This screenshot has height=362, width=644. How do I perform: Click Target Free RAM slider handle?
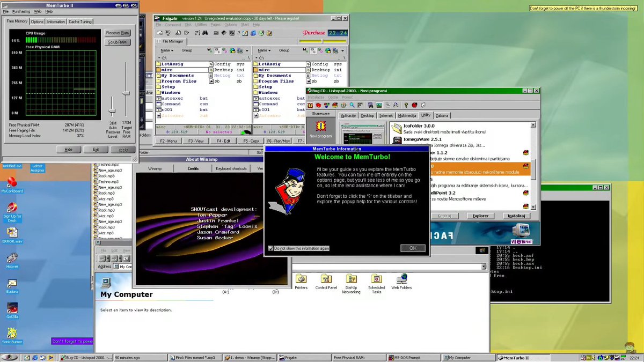[x=126, y=93]
